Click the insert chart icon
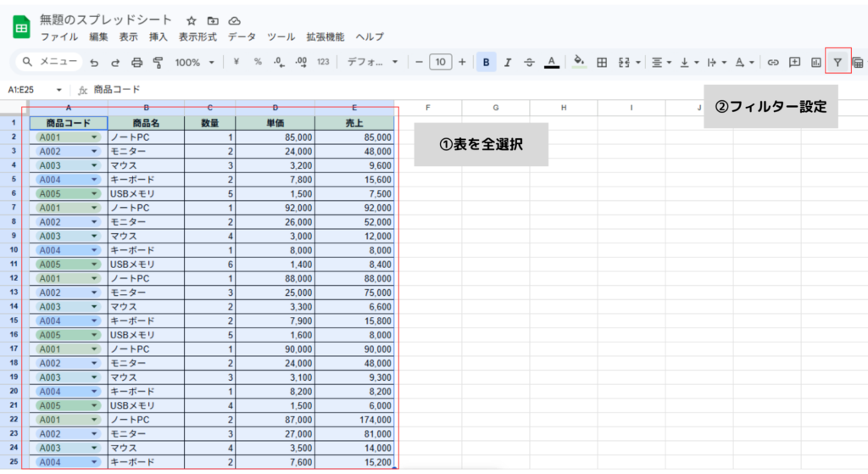The height and width of the screenshot is (474, 868). click(x=816, y=62)
